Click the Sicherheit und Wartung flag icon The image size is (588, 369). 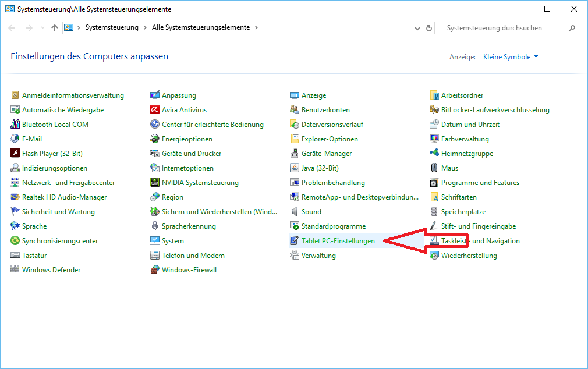(x=15, y=211)
